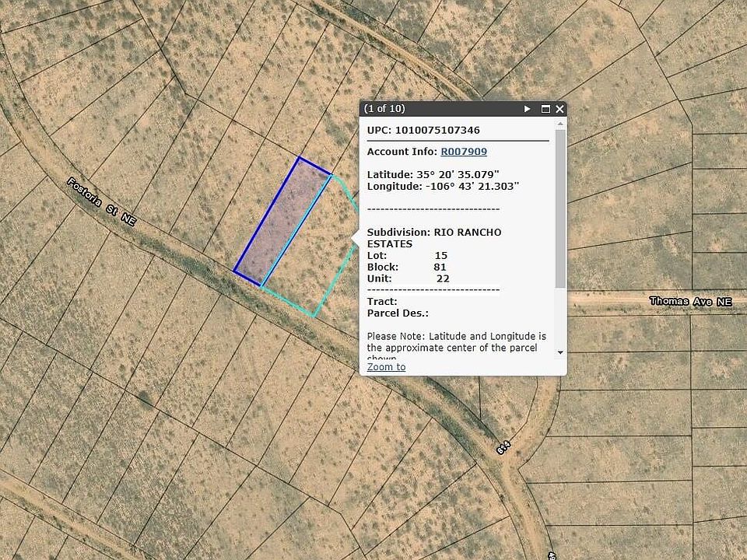Click the Block value 81
The image size is (747, 560).
440,267
